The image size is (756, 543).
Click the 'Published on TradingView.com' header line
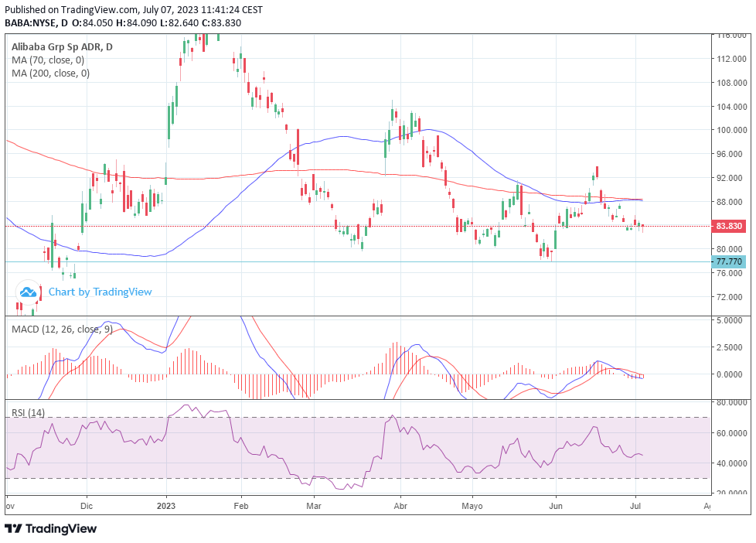pos(134,9)
